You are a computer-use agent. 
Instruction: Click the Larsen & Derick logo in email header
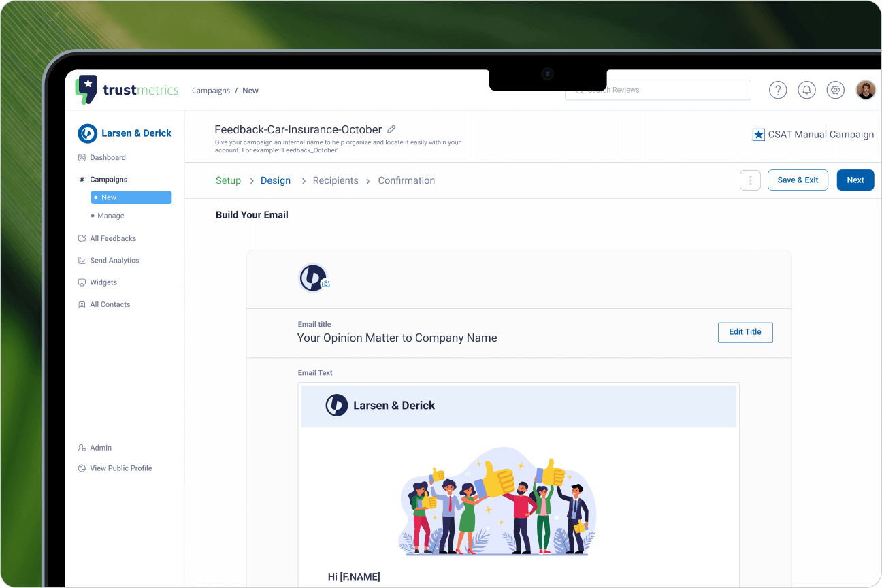[337, 406]
